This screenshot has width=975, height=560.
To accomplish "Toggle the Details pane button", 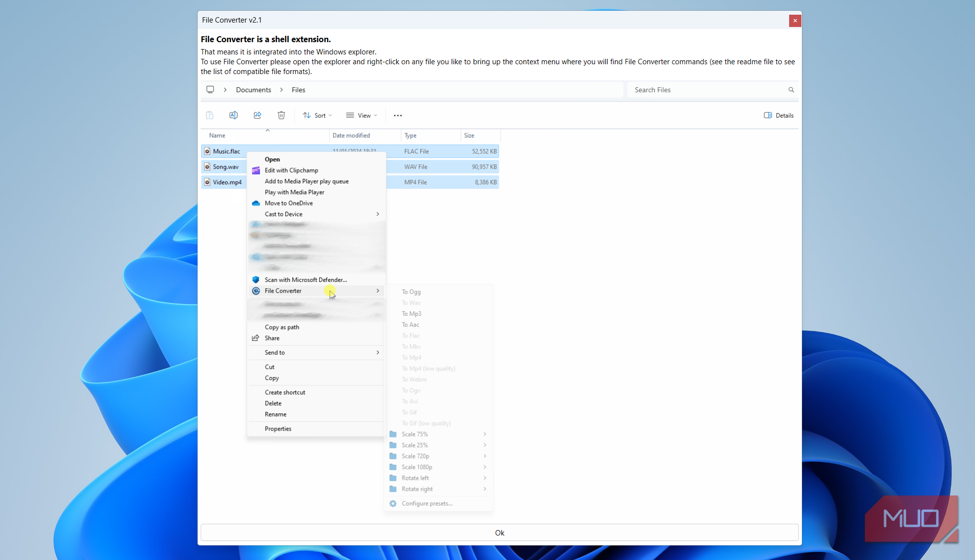I will click(x=779, y=115).
